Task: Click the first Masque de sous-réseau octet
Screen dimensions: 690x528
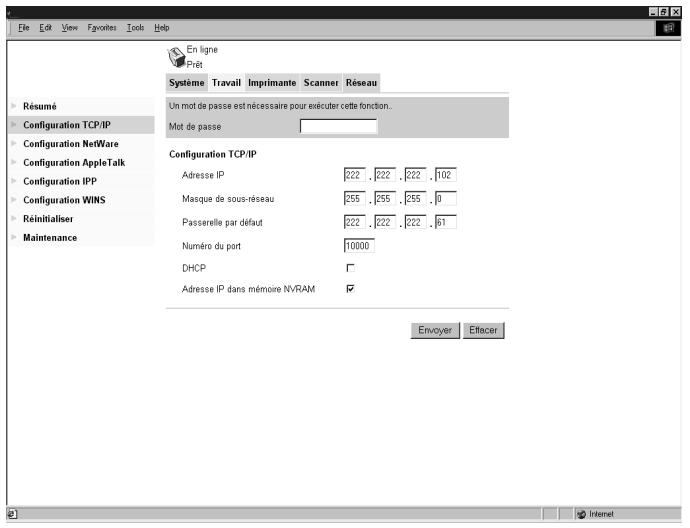Action: (355, 198)
